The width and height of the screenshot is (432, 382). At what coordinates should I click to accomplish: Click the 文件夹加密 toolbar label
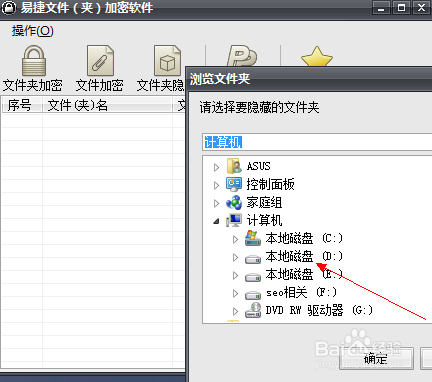pos(33,85)
